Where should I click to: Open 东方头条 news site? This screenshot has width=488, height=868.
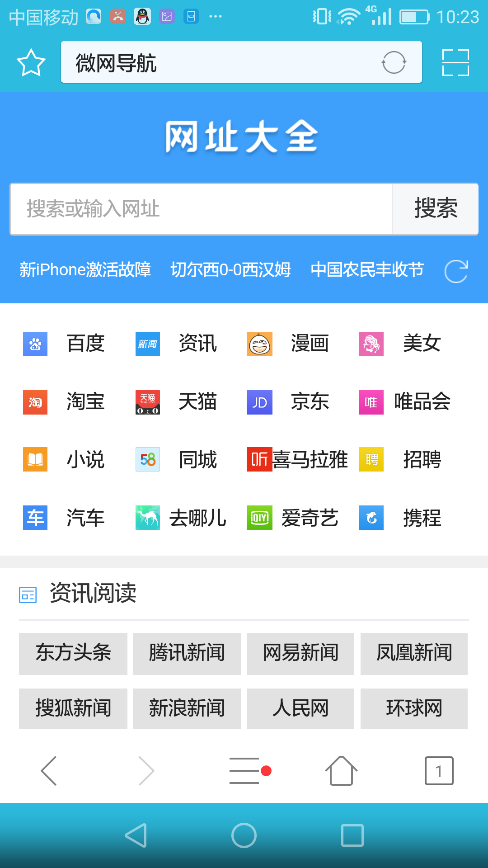coord(73,654)
